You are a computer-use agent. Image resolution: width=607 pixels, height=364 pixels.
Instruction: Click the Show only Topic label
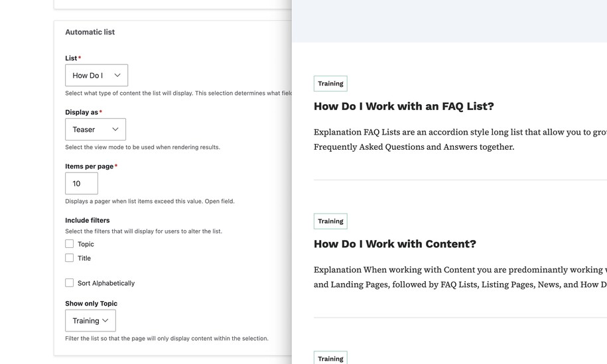coord(91,303)
